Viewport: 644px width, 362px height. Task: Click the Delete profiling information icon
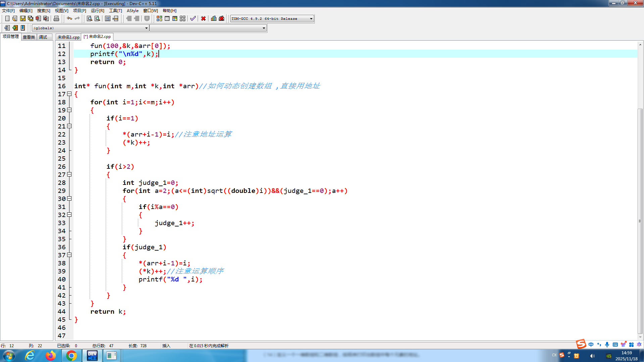(x=221, y=18)
